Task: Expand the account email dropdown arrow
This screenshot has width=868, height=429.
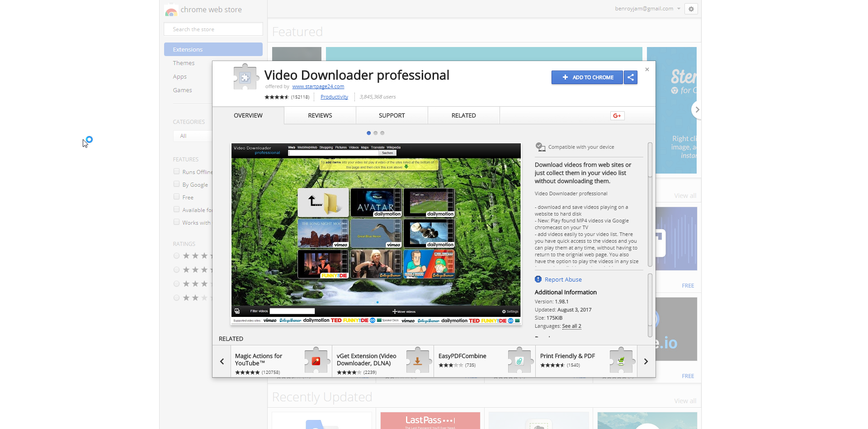Action: point(679,9)
